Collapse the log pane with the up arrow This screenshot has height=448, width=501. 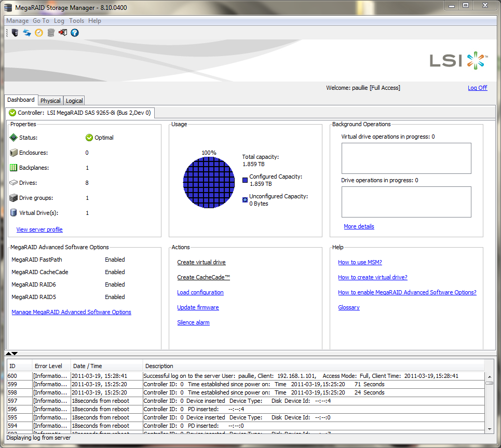point(8,353)
